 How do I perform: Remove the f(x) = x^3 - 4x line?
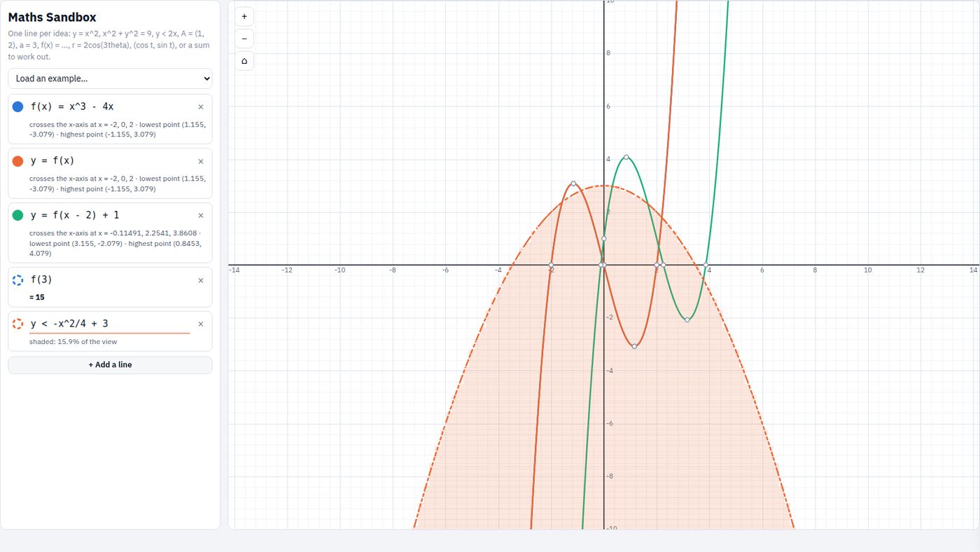[201, 106]
